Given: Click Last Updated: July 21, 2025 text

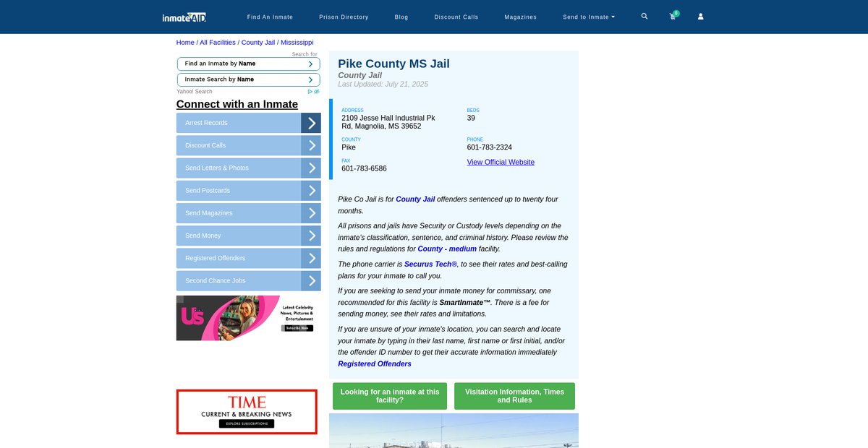Looking at the screenshot, I should 383,85.
